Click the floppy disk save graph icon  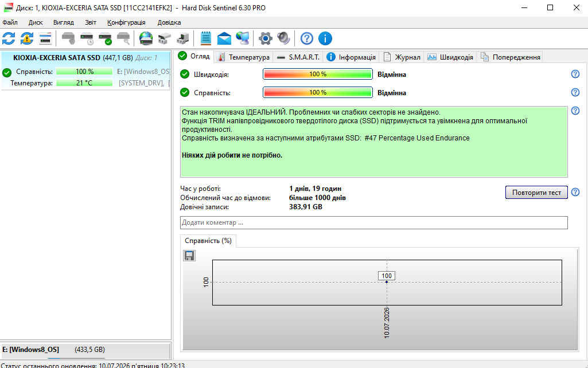[189, 256]
